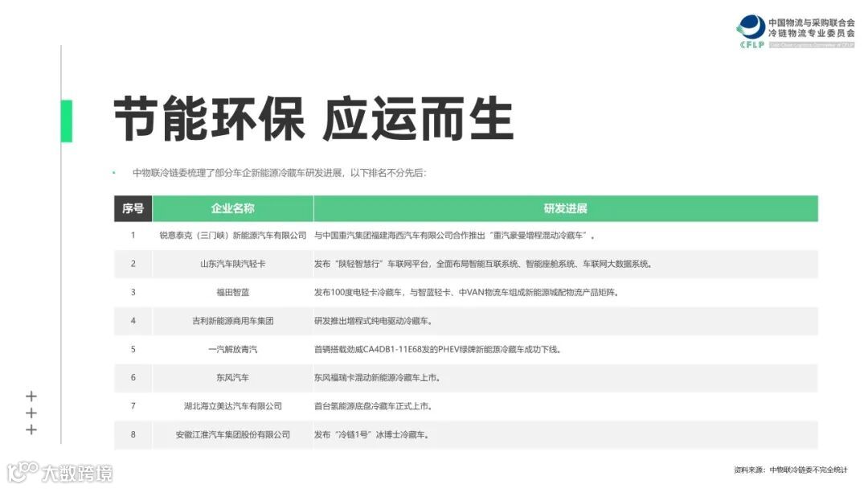Click progress text 东风福瑞卡混动新能源冷藏车上市
Image resolution: width=868 pixels, height=489 pixels.
[x=377, y=378]
